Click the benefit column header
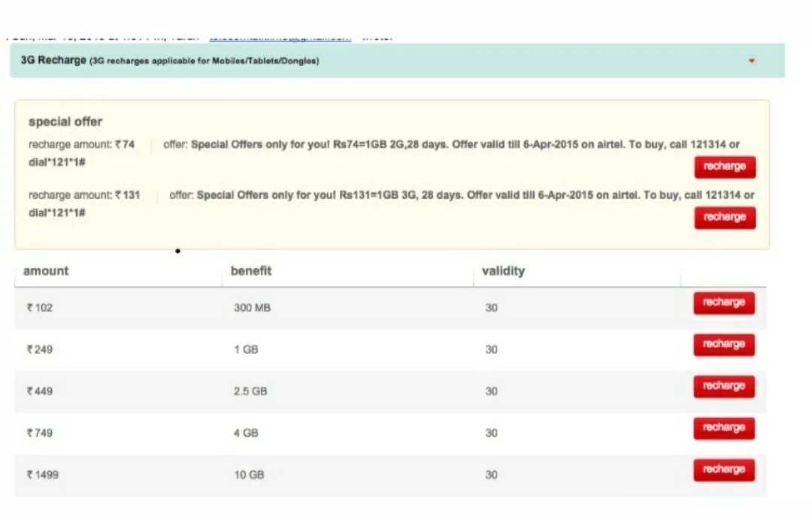The image size is (812, 514). [x=252, y=271]
